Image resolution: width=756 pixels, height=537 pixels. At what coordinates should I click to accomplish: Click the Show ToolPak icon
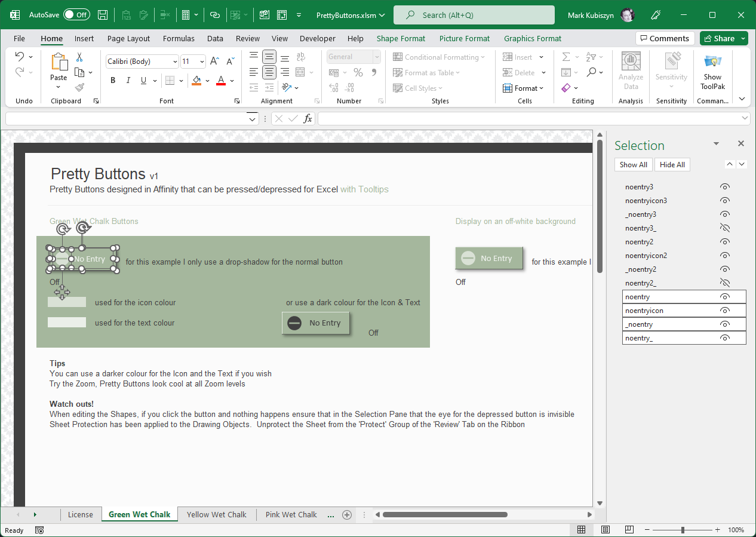[x=712, y=62]
